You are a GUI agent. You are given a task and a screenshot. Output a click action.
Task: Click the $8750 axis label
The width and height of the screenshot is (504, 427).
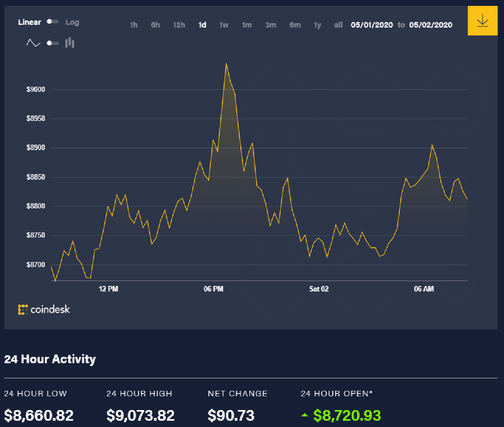click(36, 235)
